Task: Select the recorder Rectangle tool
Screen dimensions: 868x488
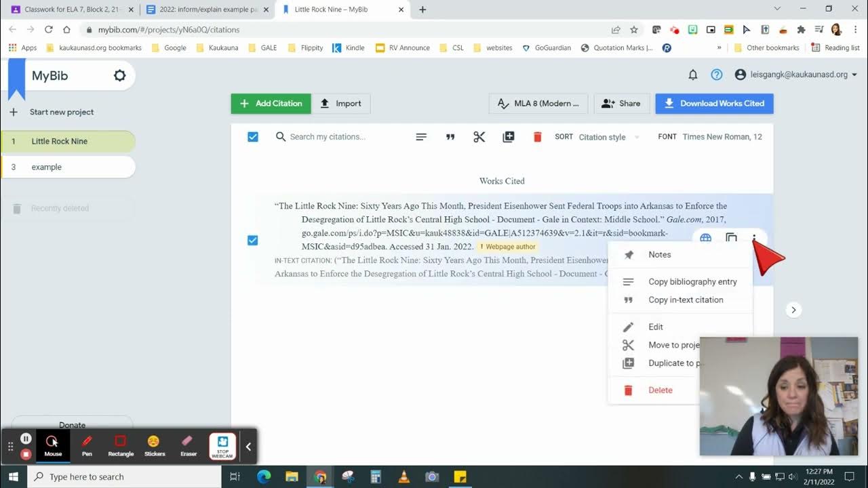Action: tap(121, 446)
